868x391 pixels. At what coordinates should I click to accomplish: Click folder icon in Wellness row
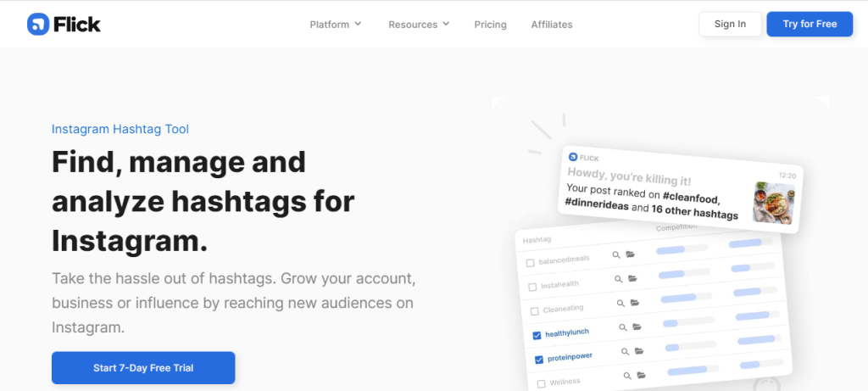click(x=642, y=375)
